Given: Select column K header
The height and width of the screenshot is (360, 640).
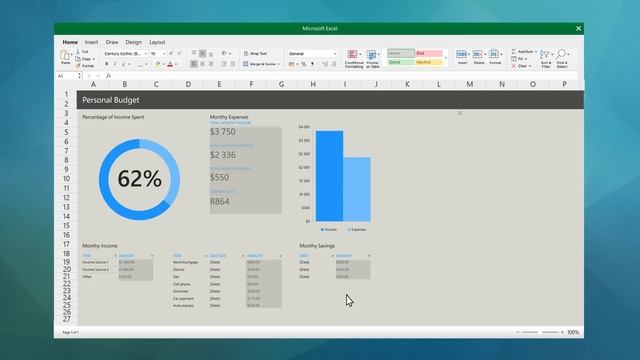Looking at the screenshot, I should click(407, 84).
